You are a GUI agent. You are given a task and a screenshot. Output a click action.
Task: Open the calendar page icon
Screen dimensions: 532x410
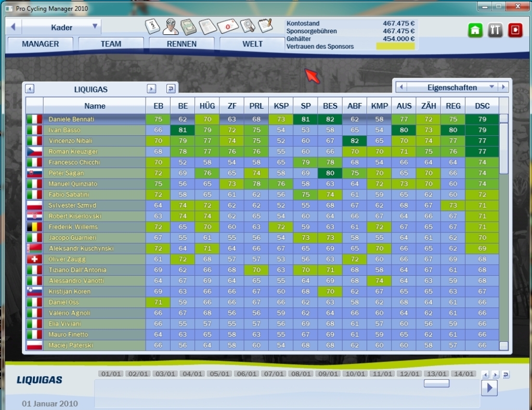coord(152,25)
